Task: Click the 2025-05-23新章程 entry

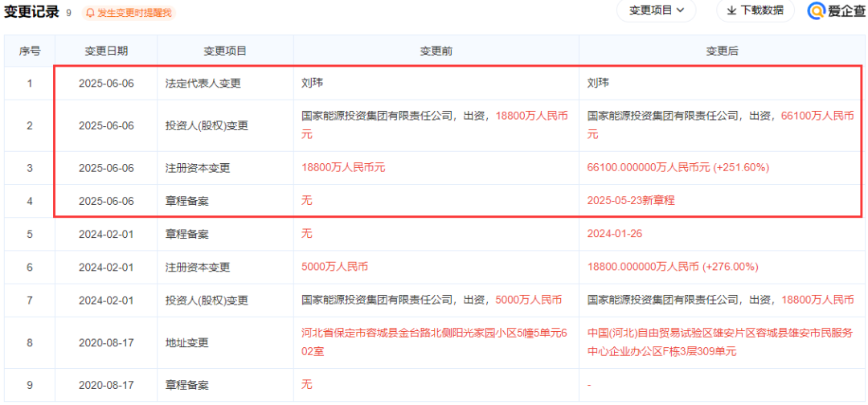Action: (x=631, y=200)
